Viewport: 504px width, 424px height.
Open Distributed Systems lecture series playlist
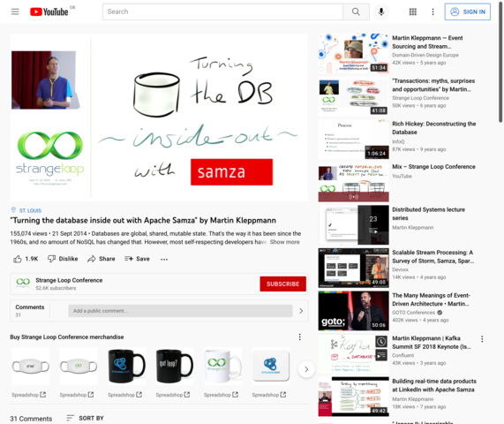click(x=428, y=214)
